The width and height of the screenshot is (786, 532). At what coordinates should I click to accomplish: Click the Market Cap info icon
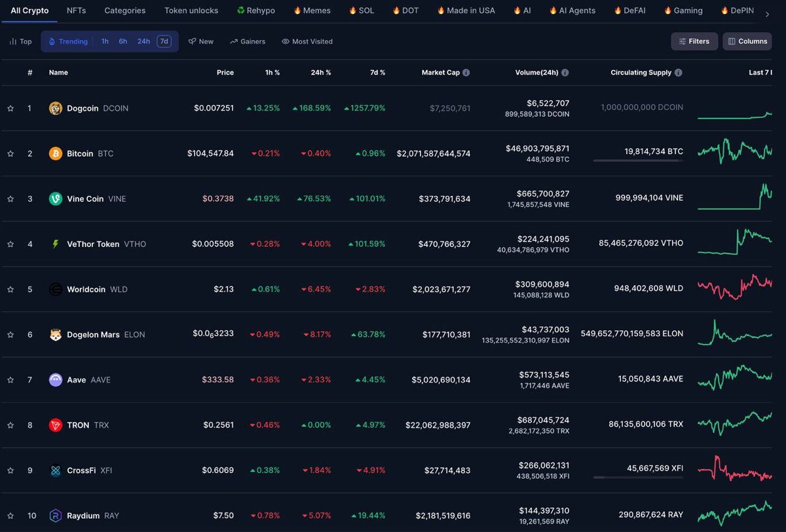coord(466,73)
